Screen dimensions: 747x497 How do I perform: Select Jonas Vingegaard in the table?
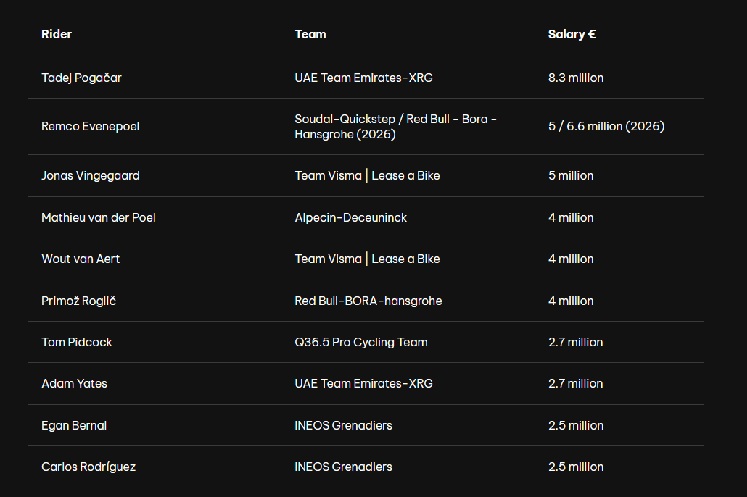[x=90, y=176]
